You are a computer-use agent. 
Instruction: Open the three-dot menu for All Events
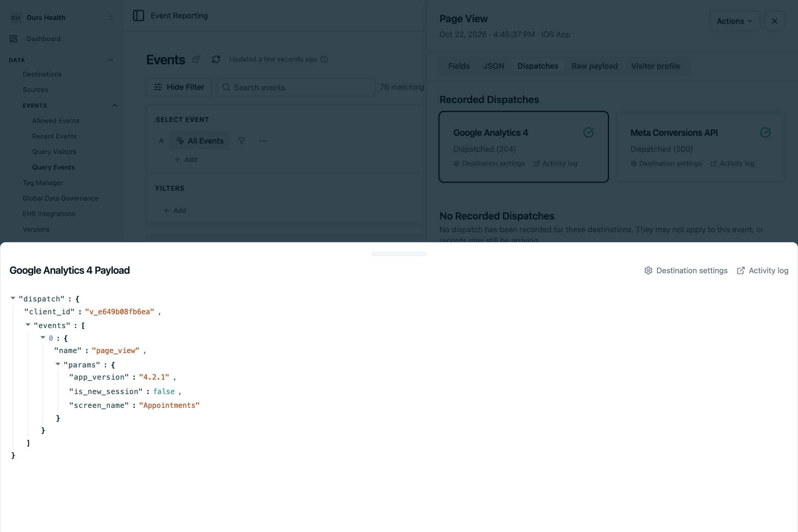tap(263, 141)
